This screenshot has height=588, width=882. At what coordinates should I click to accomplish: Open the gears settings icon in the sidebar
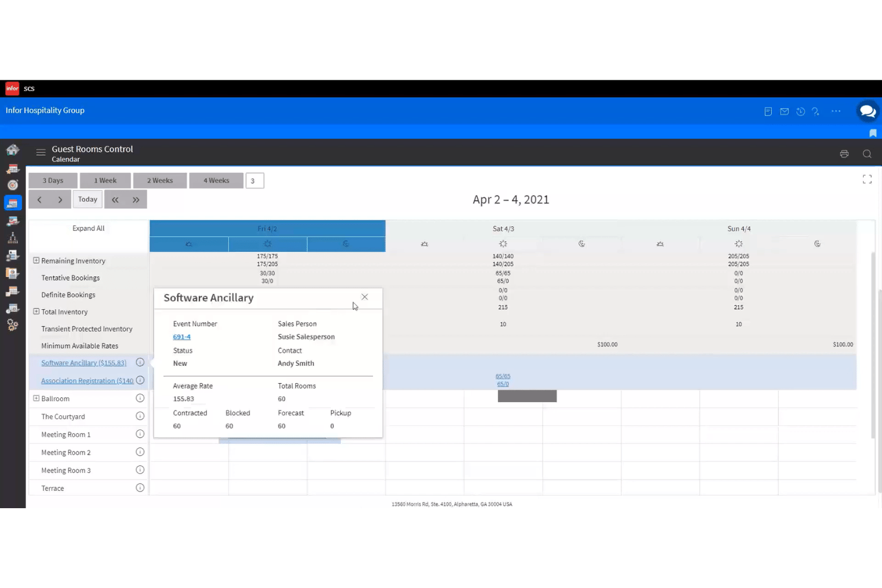point(13,325)
